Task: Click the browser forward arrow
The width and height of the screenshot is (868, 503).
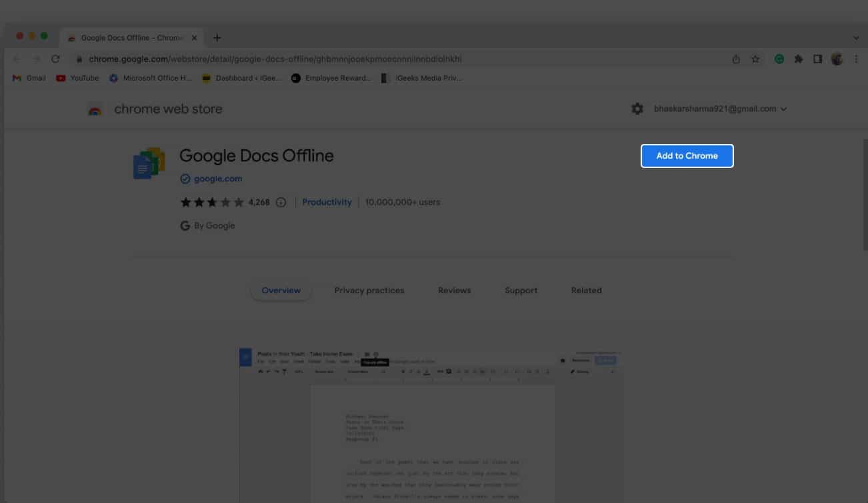Action: pyautogui.click(x=36, y=59)
